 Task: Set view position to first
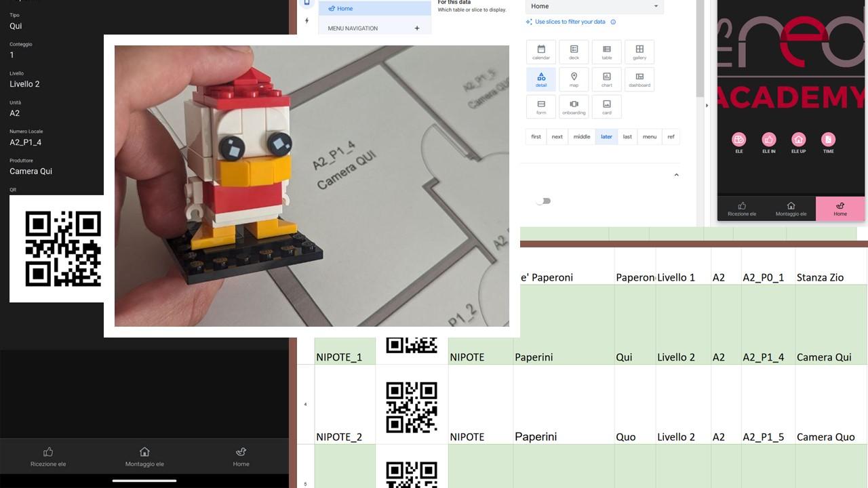(x=536, y=137)
